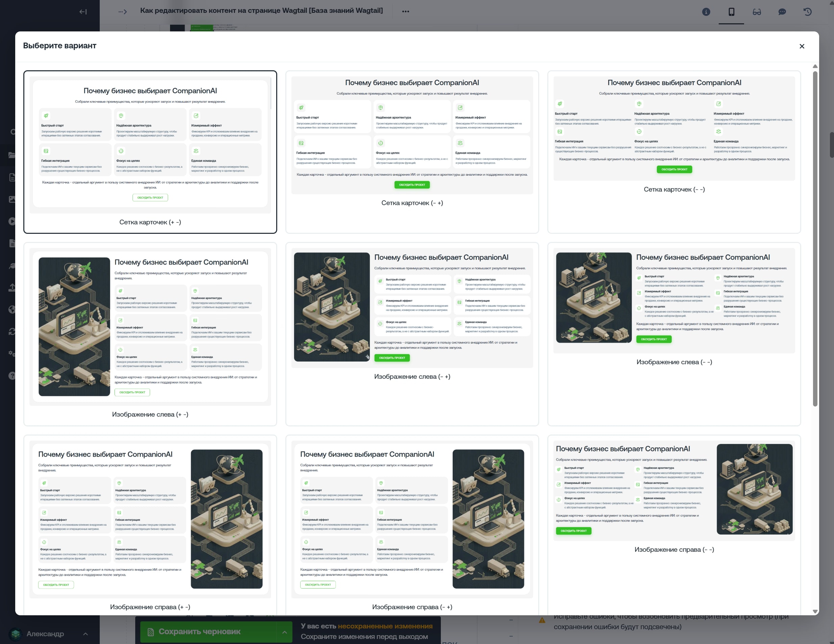Screen dimensions: 834x644
Task: Click the dialog scrollbar down arrow
Action: coord(815,611)
